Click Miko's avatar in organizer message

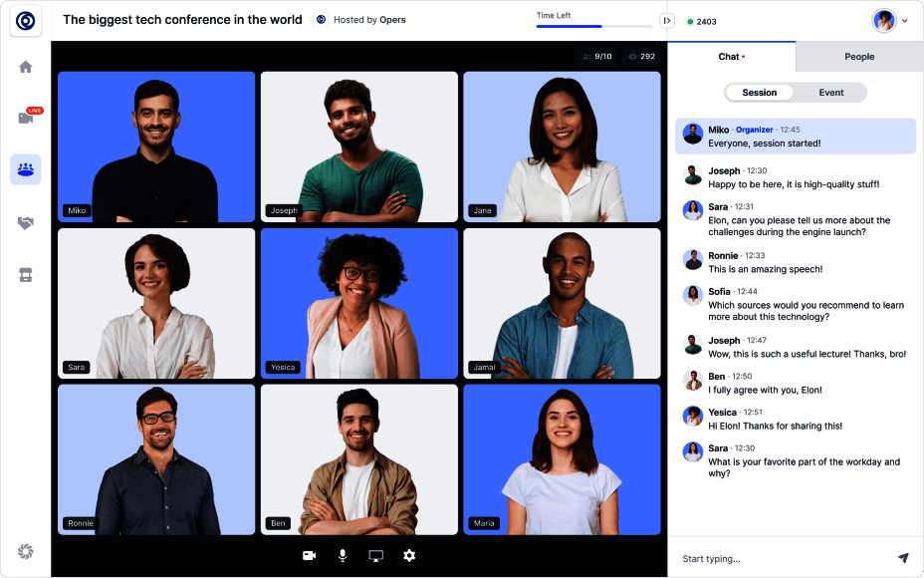[692, 134]
